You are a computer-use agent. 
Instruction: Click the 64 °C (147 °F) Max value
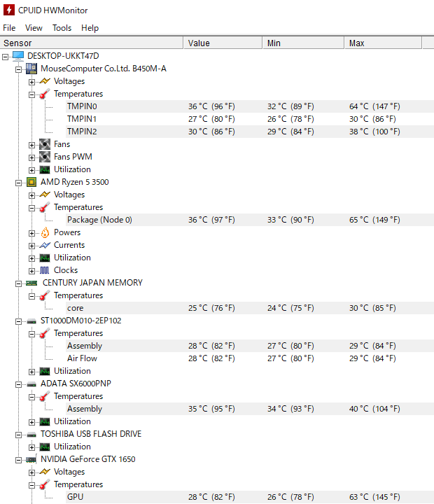(x=374, y=106)
